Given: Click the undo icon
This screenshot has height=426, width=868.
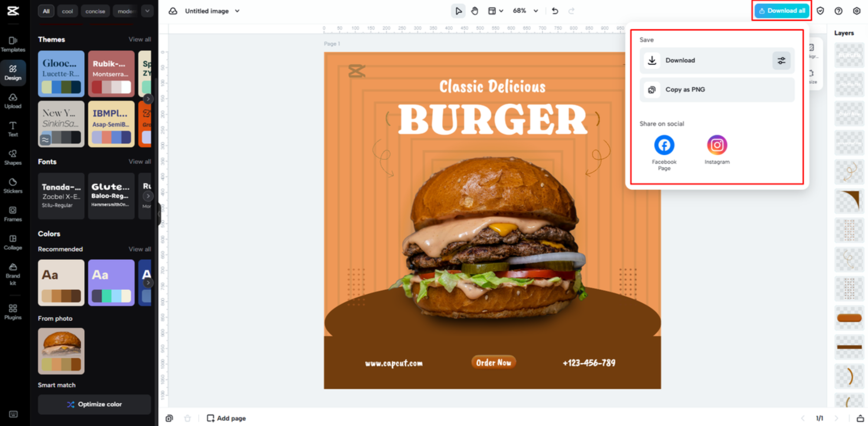Looking at the screenshot, I should click(x=555, y=11).
